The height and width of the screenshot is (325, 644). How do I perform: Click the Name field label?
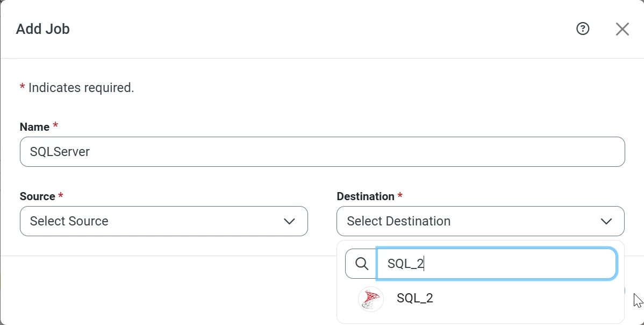coord(34,127)
